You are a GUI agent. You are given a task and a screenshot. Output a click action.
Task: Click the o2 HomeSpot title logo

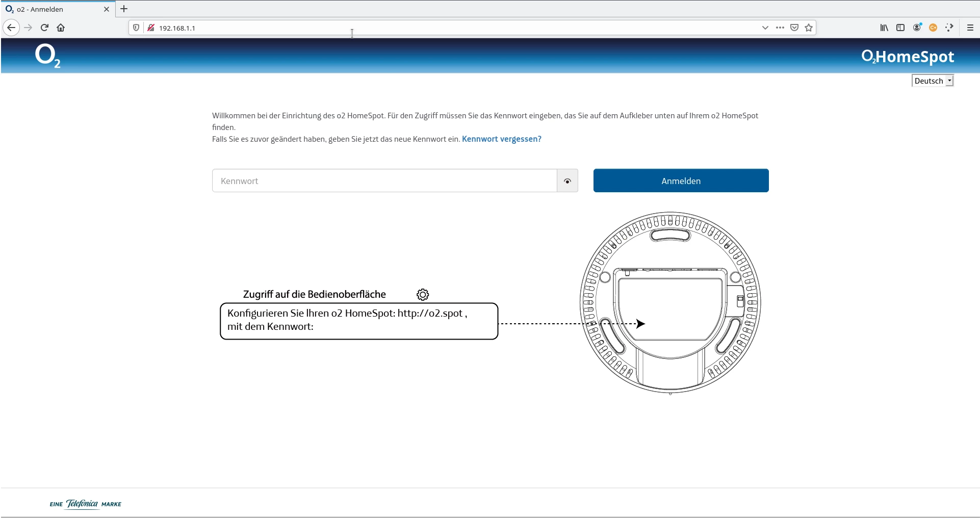pos(908,56)
